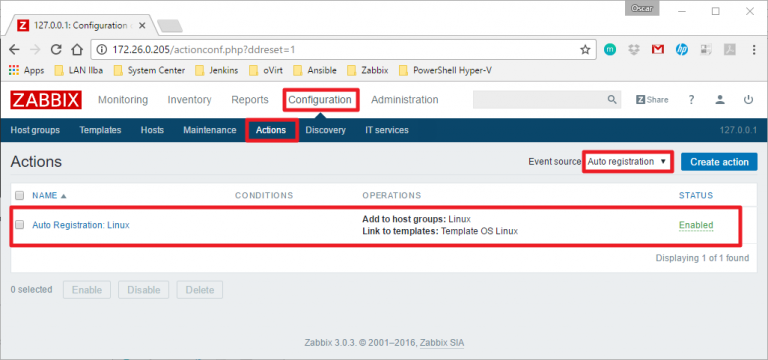
Task: Open the Apps grid shortcut
Action: 26,71
